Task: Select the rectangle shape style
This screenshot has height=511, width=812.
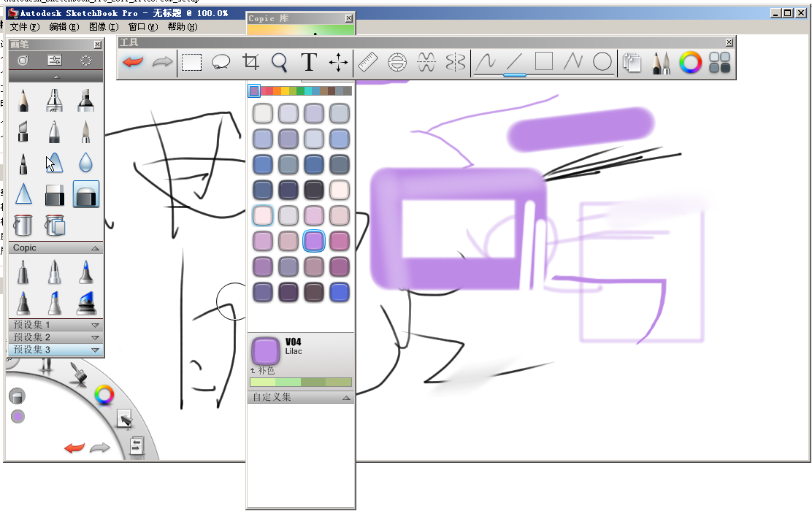Action: pos(544,61)
